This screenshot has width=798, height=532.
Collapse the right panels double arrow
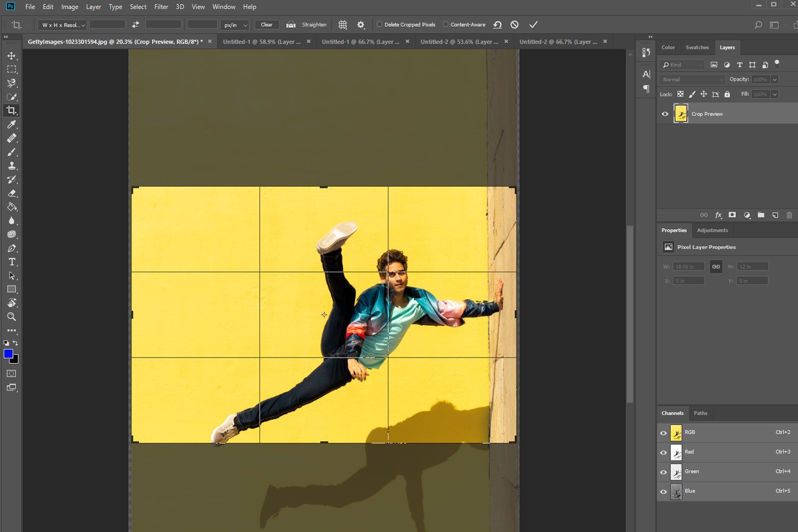[650, 37]
